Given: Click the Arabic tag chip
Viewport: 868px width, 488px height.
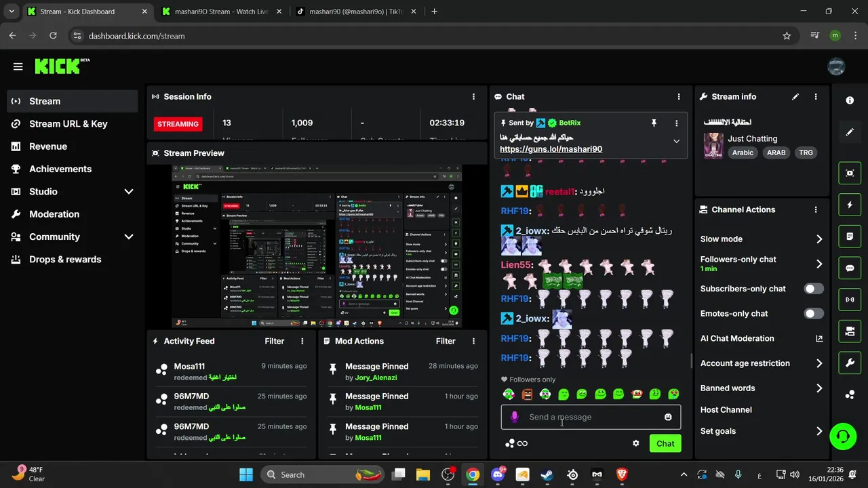Looking at the screenshot, I should (743, 153).
